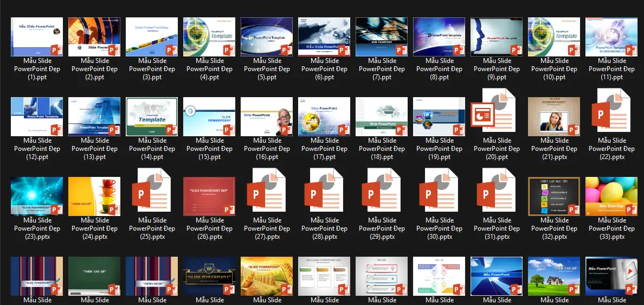Click file name Mẫu Slide PowerPoint Đẹp (20).ppt
Viewport: 644px width, 305px height.
click(x=497, y=149)
